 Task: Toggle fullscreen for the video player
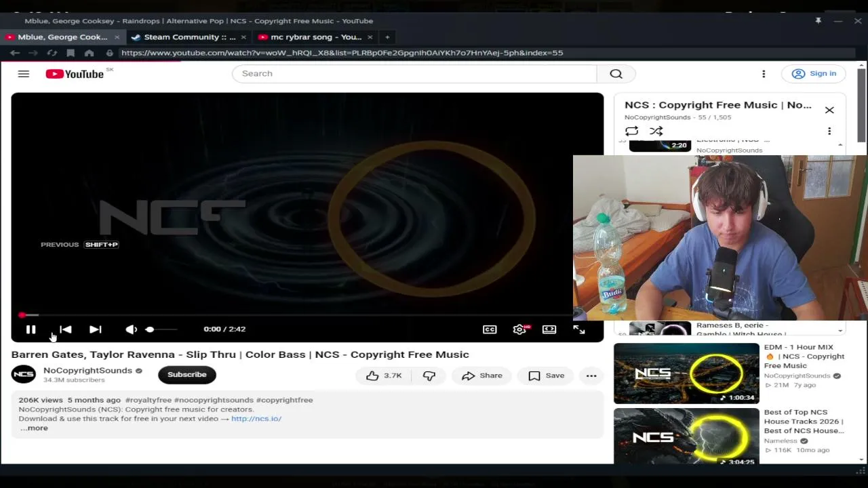coord(579,329)
